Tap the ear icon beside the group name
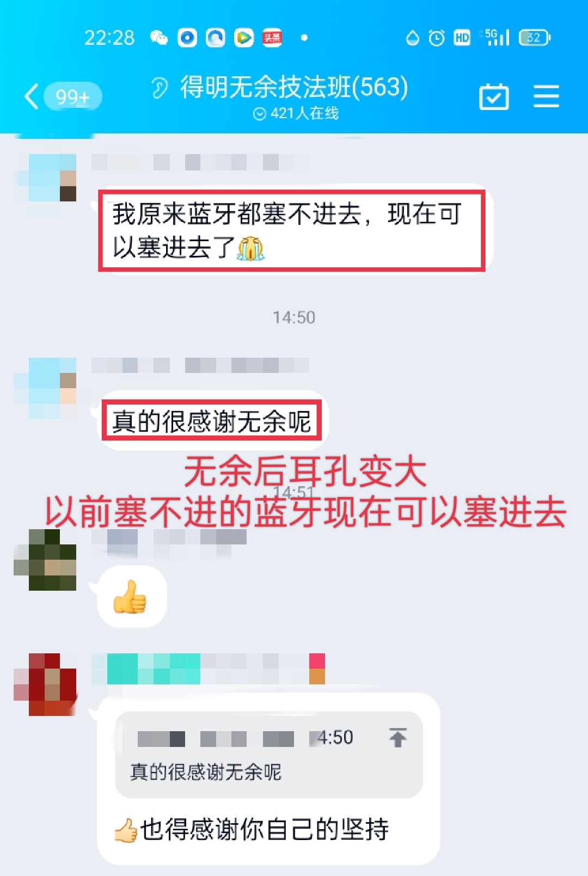This screenshot has height=876, width=588. [x=159, y=88]
